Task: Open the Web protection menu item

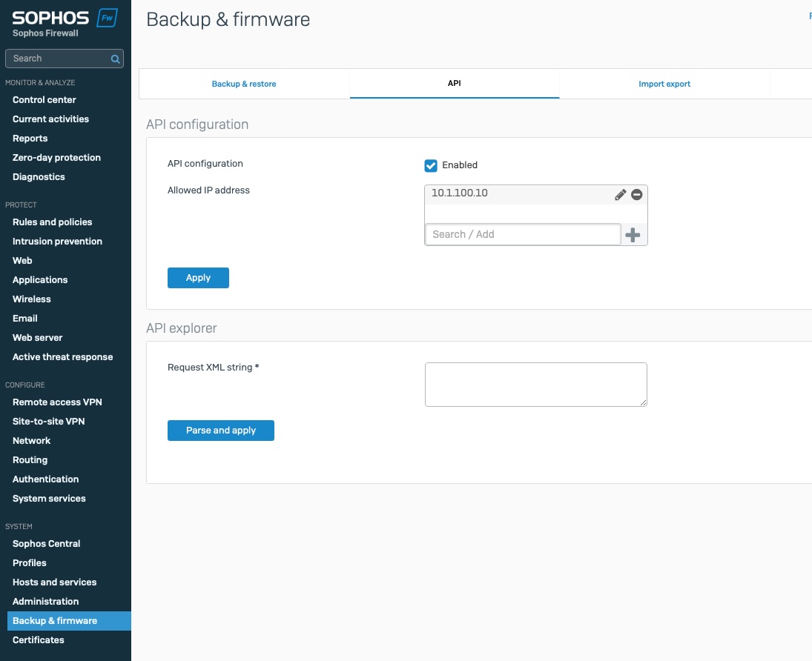Action: click(x=22, y=260)
